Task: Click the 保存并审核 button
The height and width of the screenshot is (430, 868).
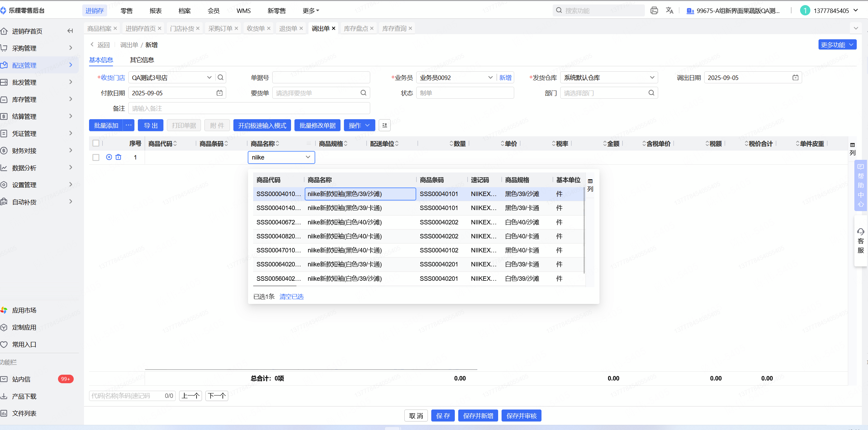Action: click(521, 416)
